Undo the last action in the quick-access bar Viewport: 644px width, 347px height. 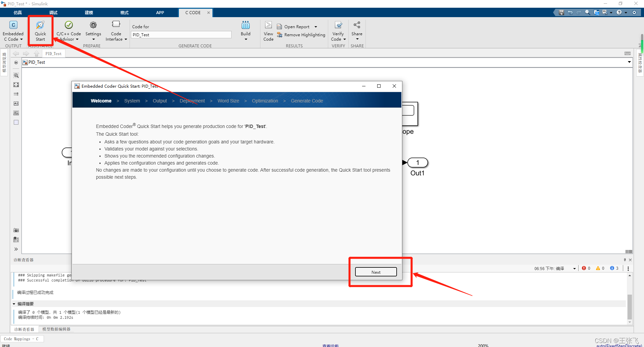point(570,12)
